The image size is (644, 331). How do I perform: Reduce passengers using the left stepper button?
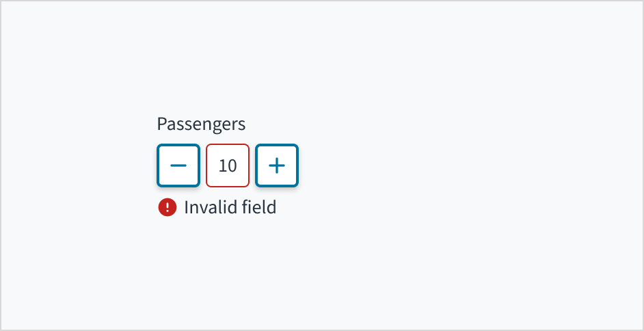(178, 165)
